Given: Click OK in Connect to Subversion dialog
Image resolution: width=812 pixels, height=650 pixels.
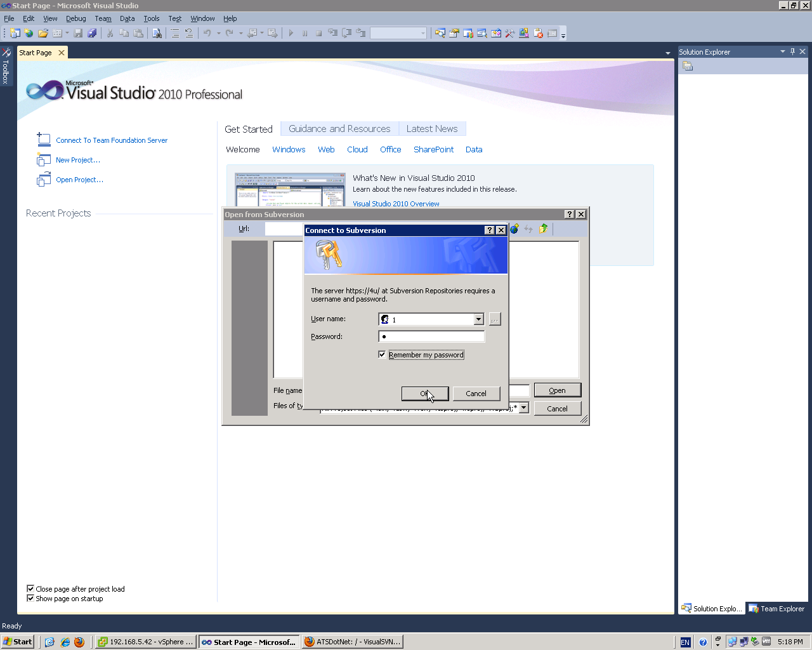Looking at the screenshot, I should (425, 394).
